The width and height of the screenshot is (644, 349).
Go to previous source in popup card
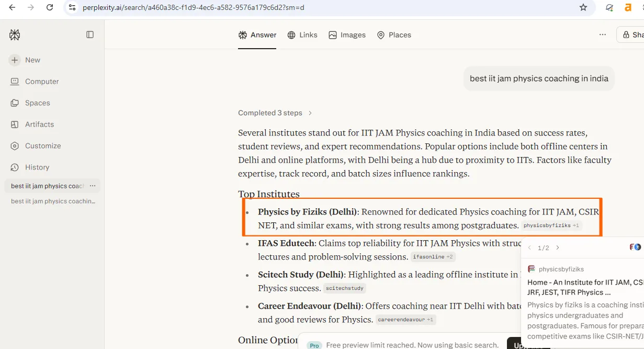click(529, 248)
